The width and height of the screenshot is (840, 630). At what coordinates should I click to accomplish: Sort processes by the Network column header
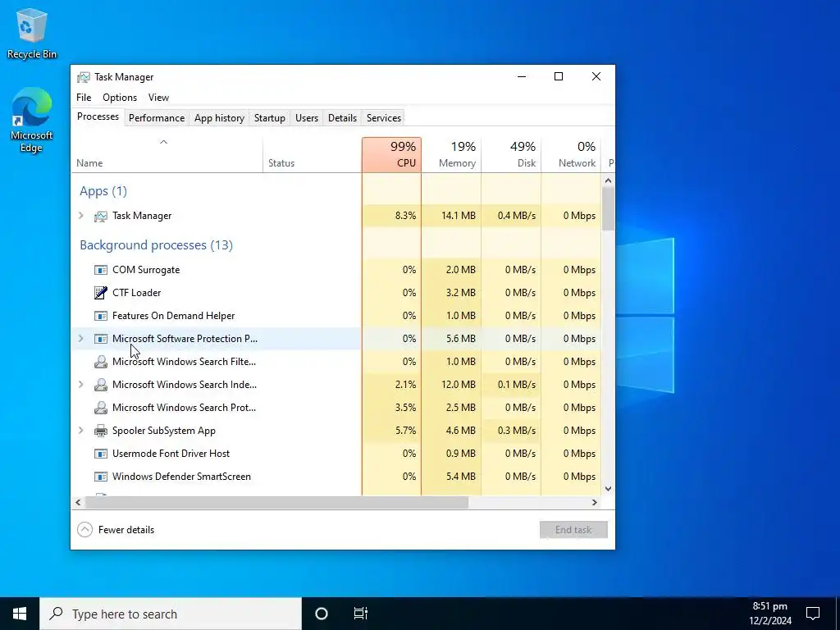(x=571, y=155)
